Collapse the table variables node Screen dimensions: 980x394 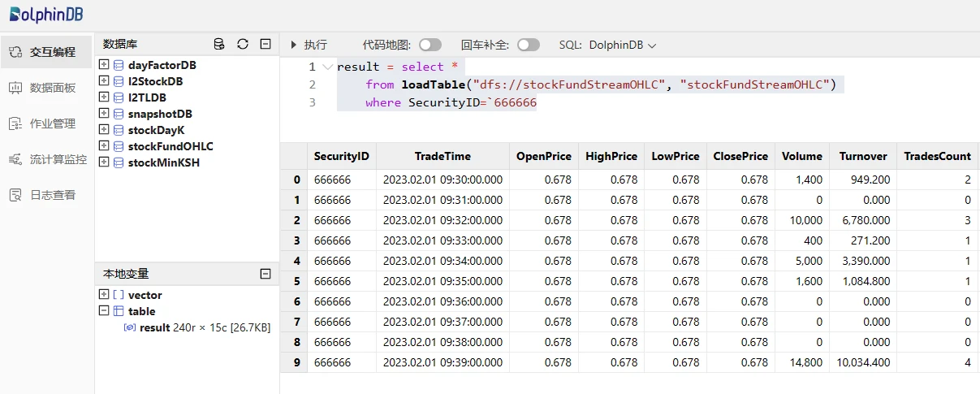(104, 311)
